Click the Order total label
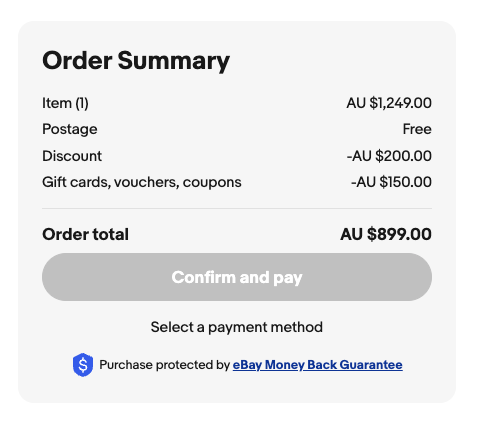The image size is (485, 429). [x=85, y=234]
